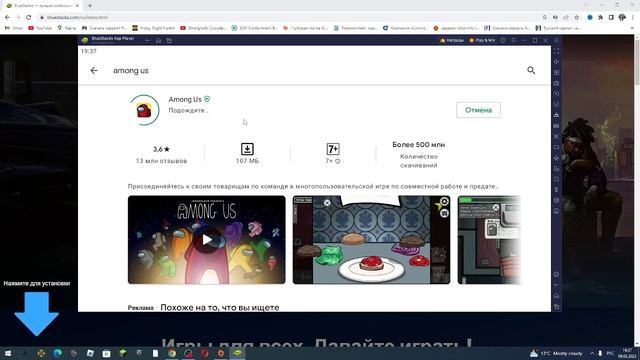Screen dimensions: 640x360
Task: Open Stronghold Crusader bookmark
Action: (x=203, y=28)
